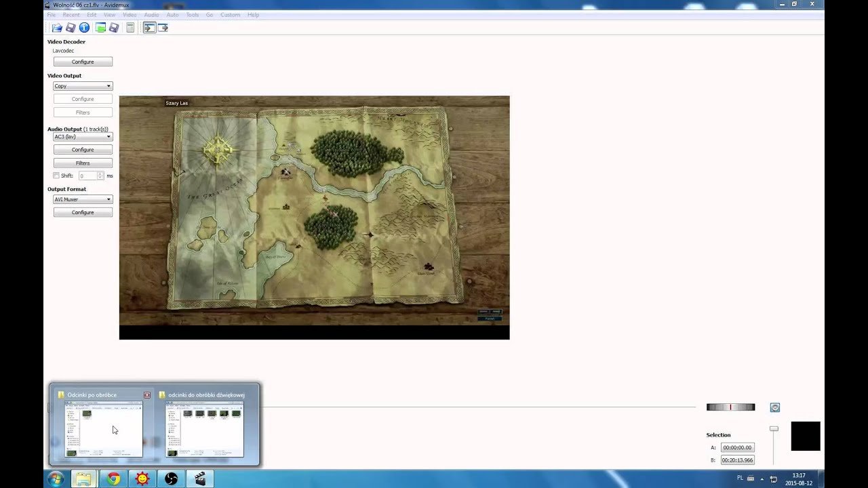Click Configure under Video Decoder
The height and width of the screenshot is (488, 868).
(x=83, y=62)
